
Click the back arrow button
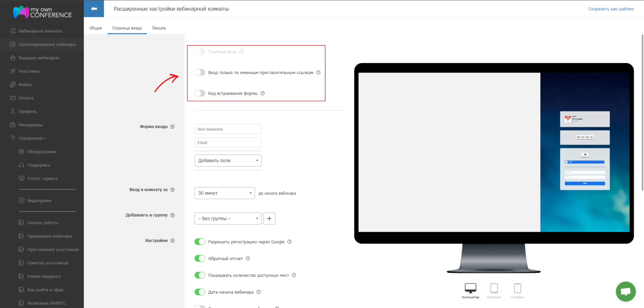pos(94,9)
